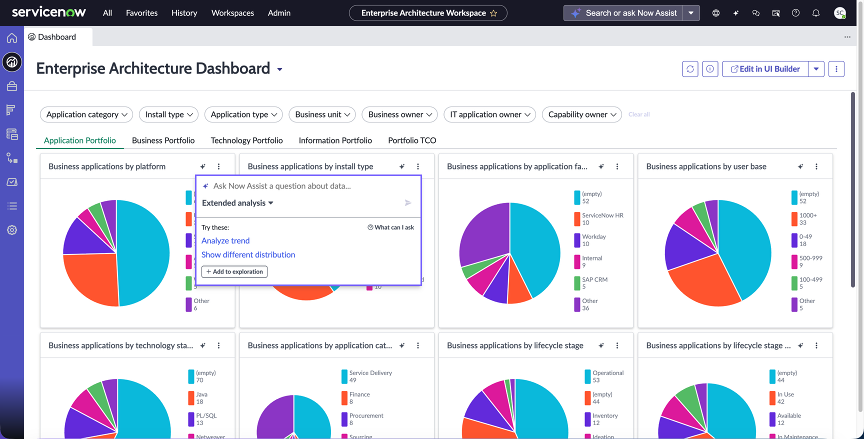Click Edit in UI Builder button

click(x=765, y=69)
